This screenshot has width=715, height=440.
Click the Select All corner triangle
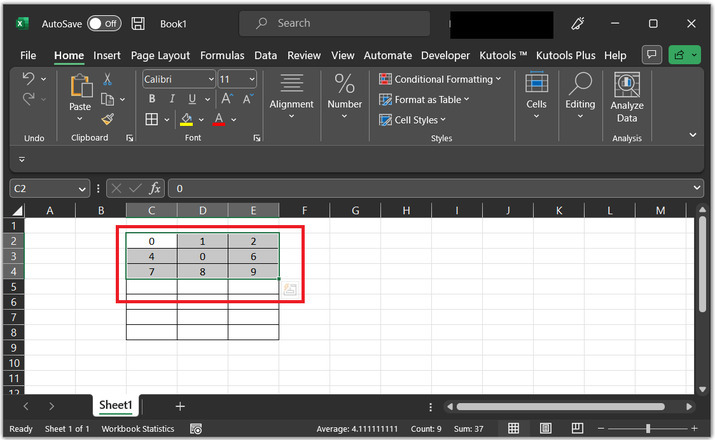point(18,211)
